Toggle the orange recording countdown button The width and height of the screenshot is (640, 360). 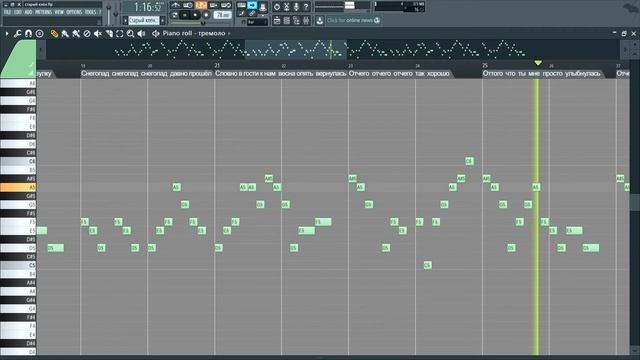click(x=200, y=5)
